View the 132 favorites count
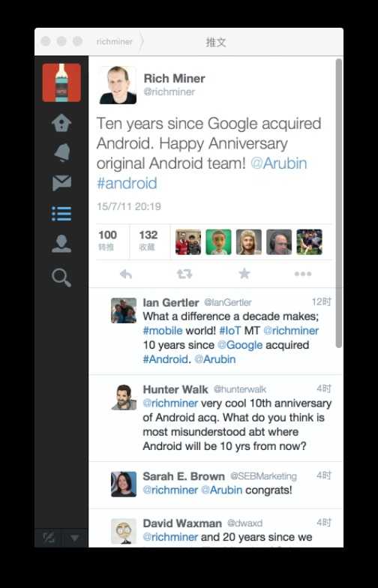This screenshot has width=378, height=588. coord(148,240)
